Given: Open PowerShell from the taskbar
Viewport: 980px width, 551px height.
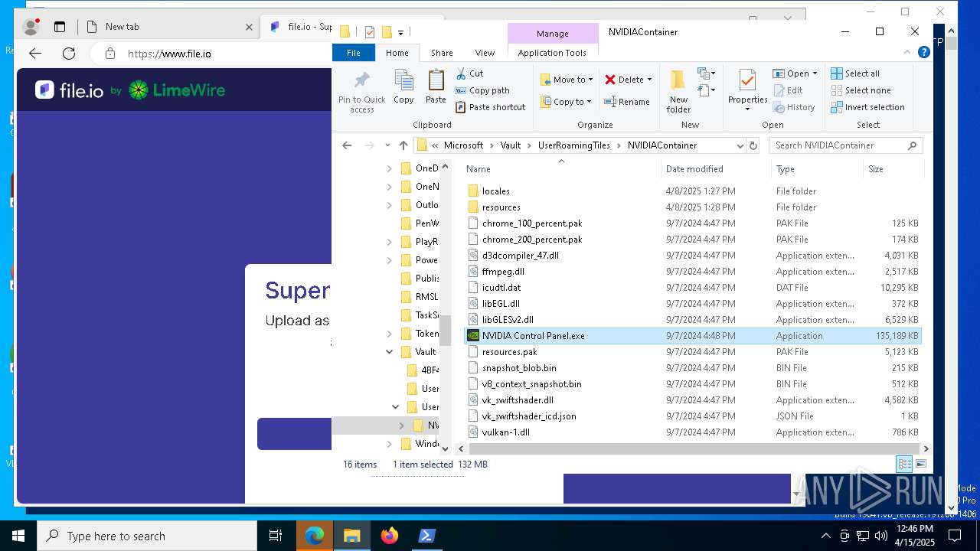Looking at the screenshot, I should [x=427, y=536].
